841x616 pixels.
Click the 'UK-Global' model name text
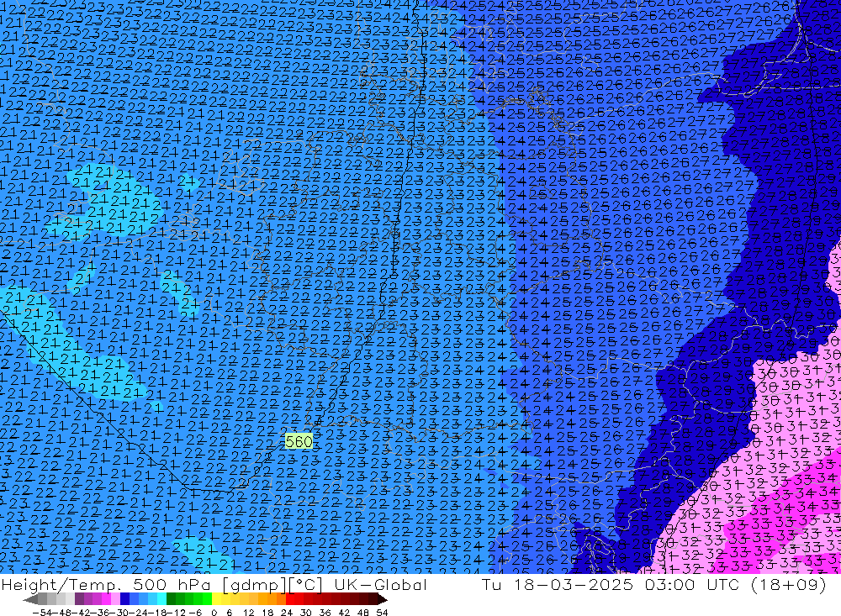coord(380,584)
